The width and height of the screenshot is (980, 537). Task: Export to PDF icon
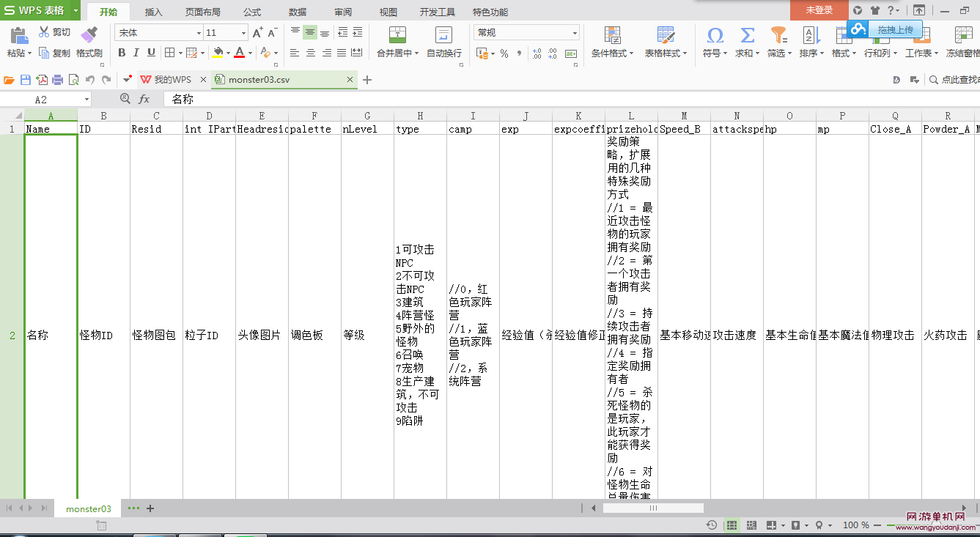[x=42, y=80]
